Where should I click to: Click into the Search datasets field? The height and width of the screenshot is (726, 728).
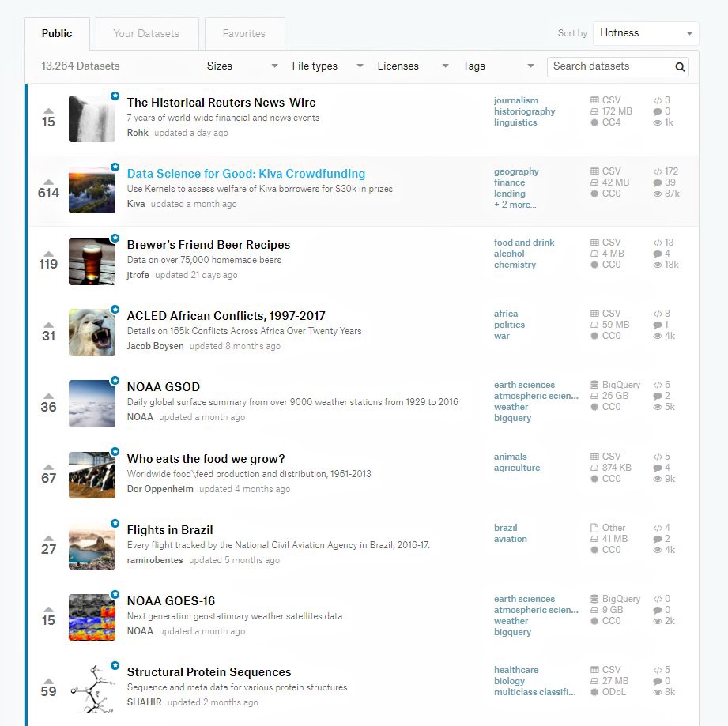(x=610, y=66)
